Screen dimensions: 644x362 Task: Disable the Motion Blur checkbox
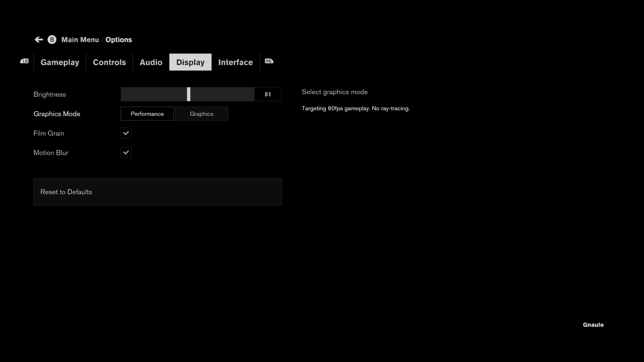126,153
